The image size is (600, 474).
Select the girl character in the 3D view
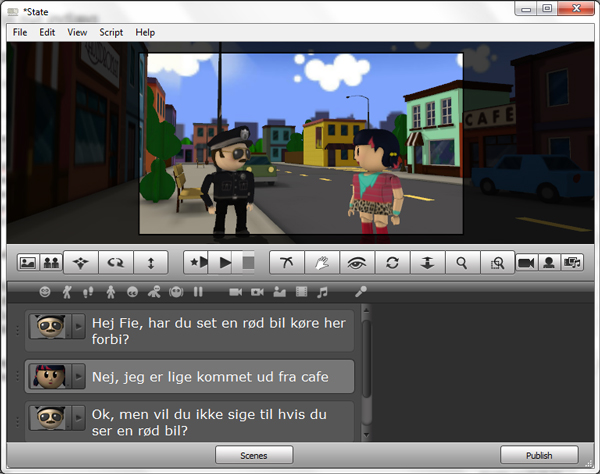click(377, 187)
